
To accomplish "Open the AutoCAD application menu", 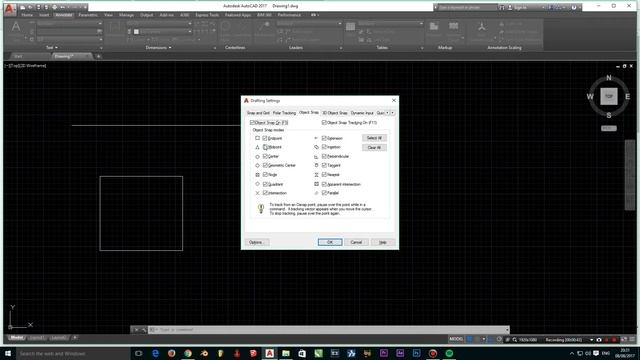I will [10, 8].
